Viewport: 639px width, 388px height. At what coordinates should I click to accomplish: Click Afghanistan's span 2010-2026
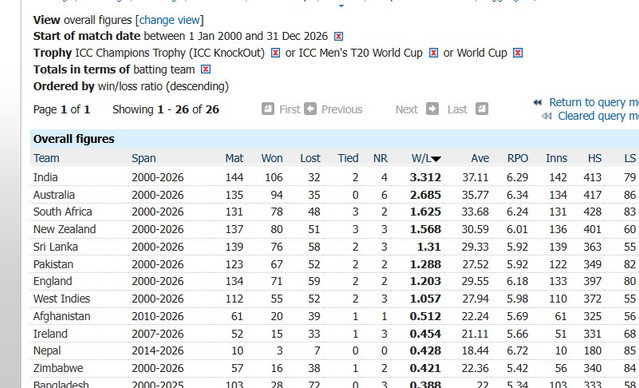pos(157,316)
